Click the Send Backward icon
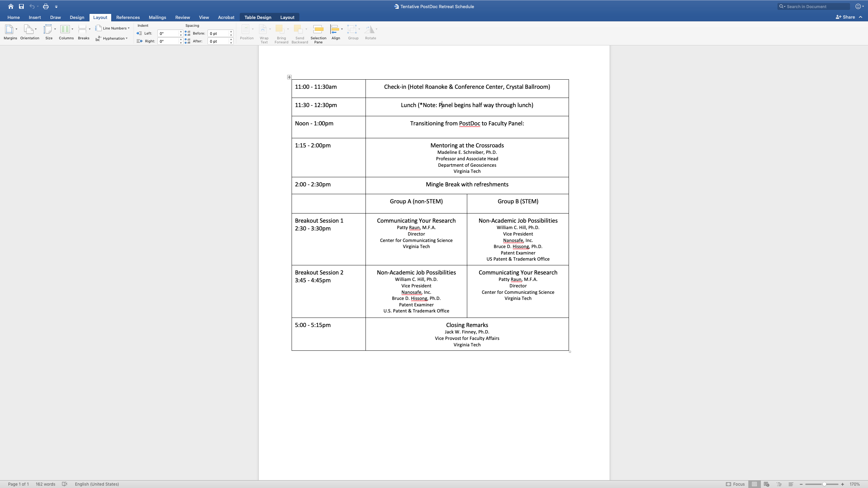Screen dimensions: 868x488 (298, 29)
